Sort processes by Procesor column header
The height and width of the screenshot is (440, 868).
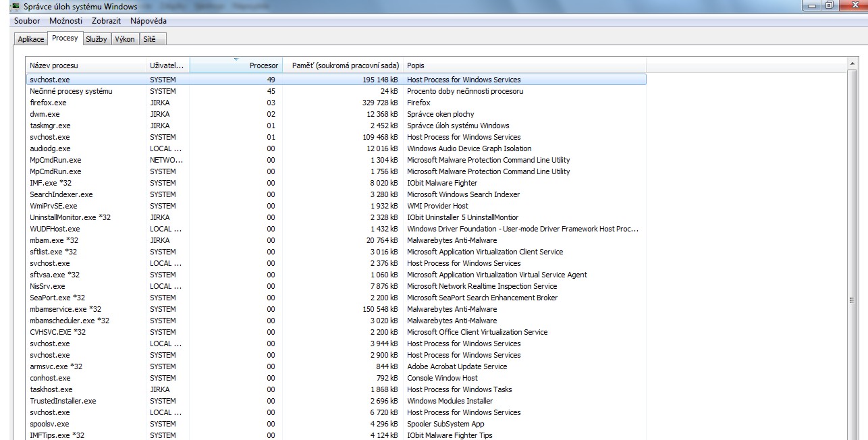[x=236, y=65]
